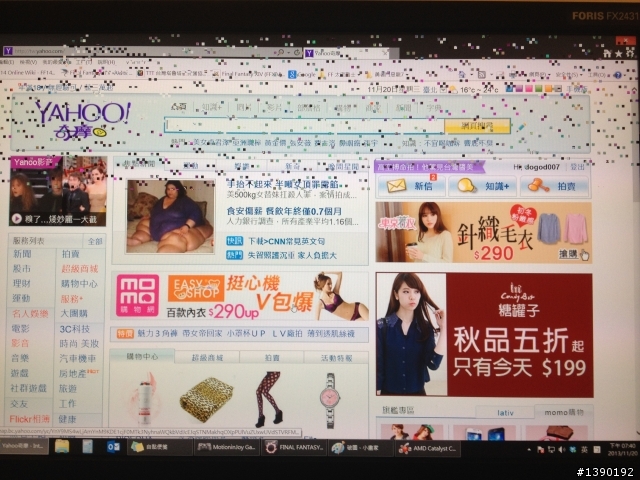Open 汽車機車 in the services list
640x480 pixels.
tap(78, 358)
